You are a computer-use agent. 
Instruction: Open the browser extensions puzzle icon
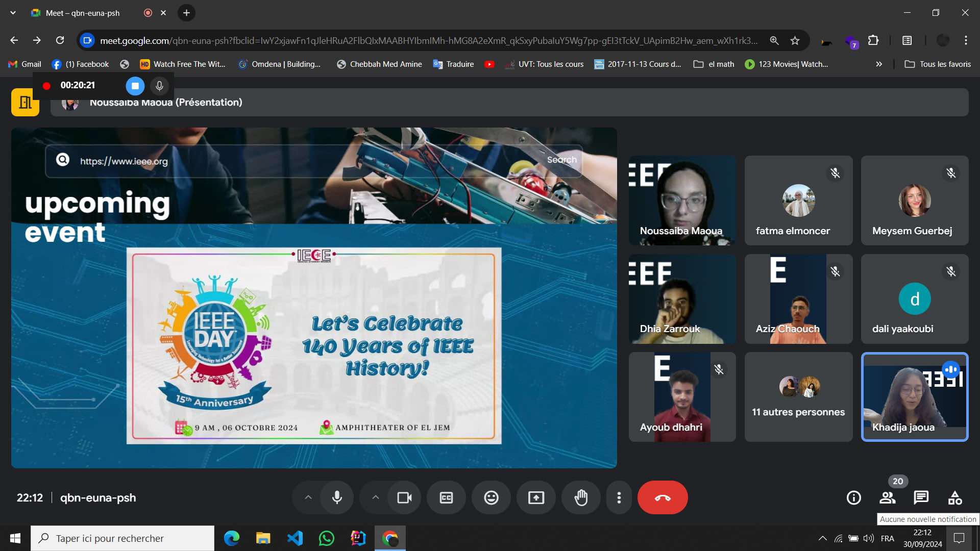[873, 40]
